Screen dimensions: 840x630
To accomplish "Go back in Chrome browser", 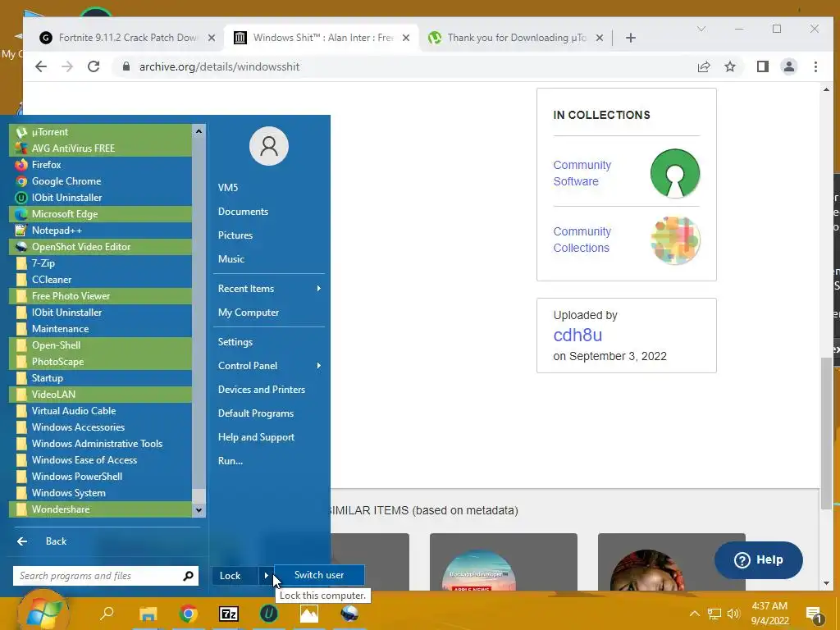I will point(41,66).
